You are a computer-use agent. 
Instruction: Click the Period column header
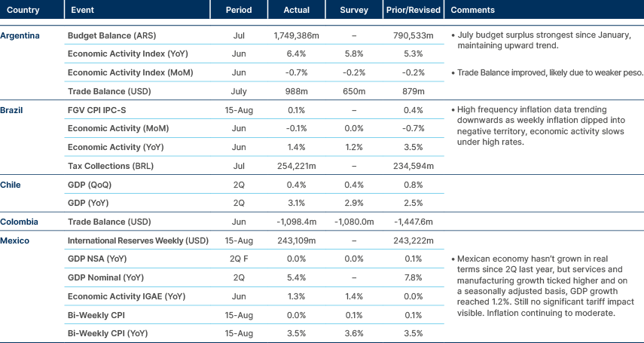pyautogui.click(x=239, y=10)
